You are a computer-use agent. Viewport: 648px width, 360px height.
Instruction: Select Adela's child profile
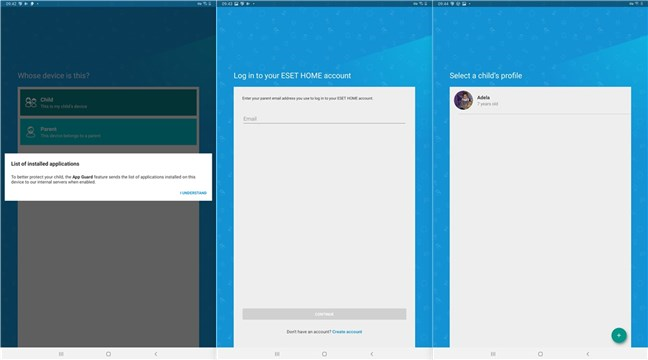click(540, 100)
